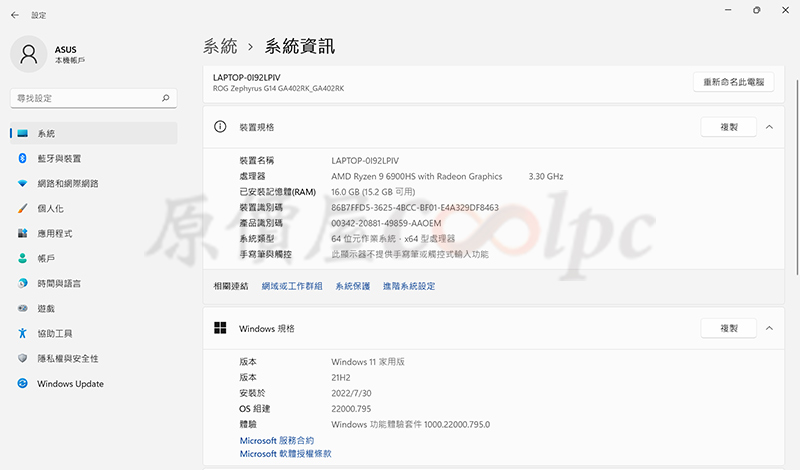Image resolution: width=800 pixels, height=470 pixels.
Task: Collapse the 裝置規格 section chevron
Action: 769,127
